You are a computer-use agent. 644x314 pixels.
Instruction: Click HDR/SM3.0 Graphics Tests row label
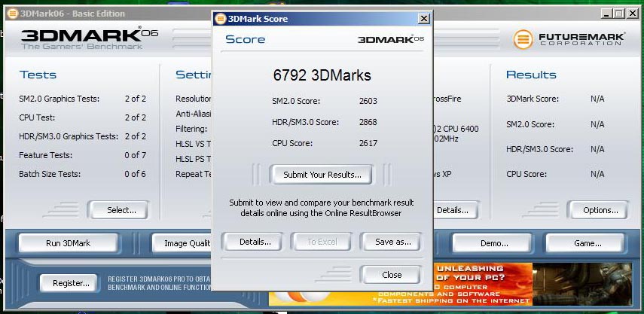point(69,136)
